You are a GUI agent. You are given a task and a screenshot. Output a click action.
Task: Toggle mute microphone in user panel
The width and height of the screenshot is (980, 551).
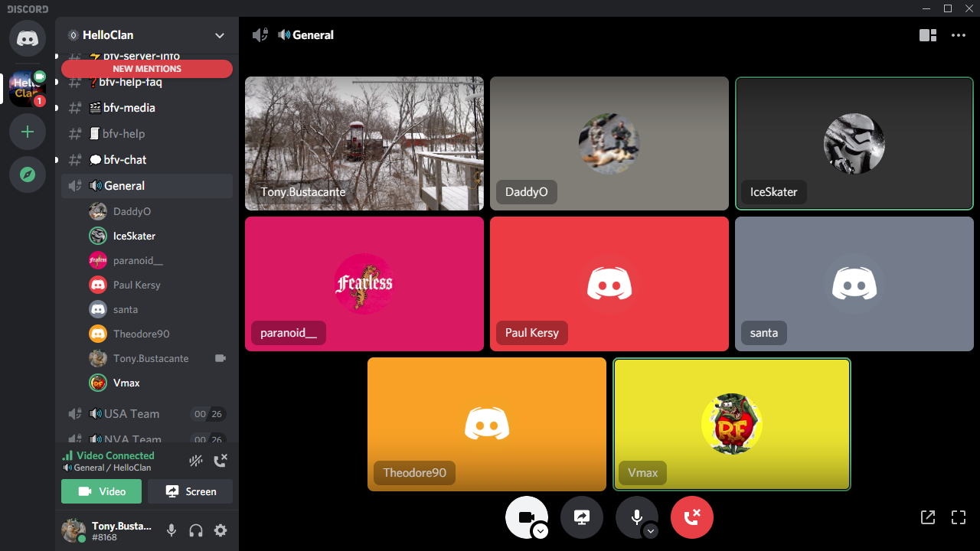[171, 530]
